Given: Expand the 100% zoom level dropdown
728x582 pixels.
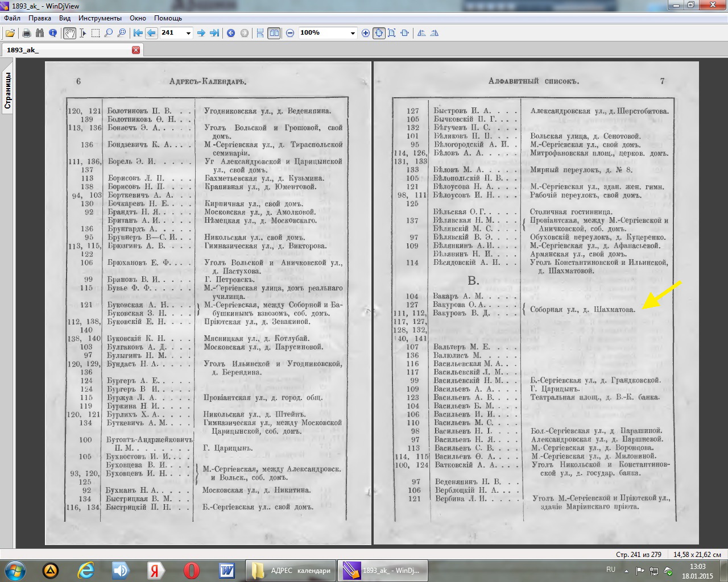Looking at the screenshot, I should point(352,33).
